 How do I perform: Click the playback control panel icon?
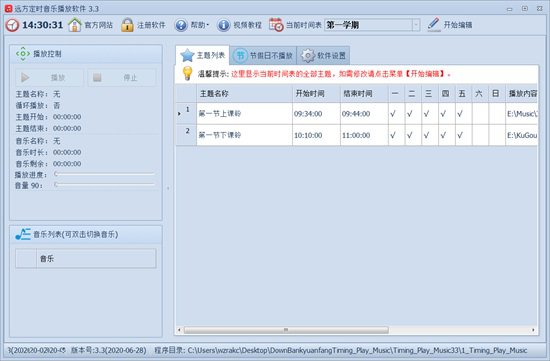click(23, 54)
